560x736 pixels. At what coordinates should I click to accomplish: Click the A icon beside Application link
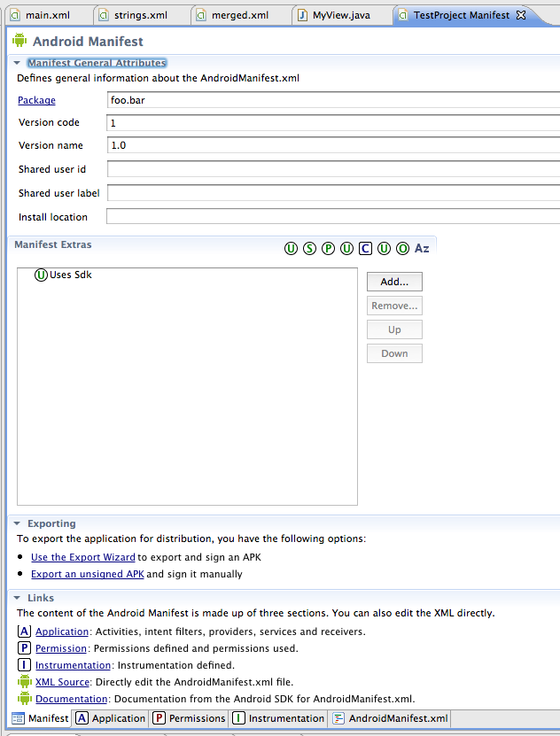(x=25, y=631)
